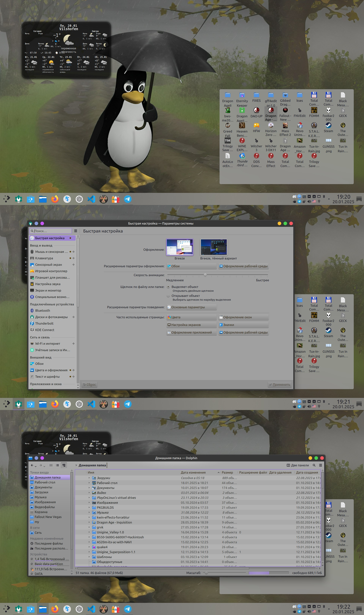Click the free disk space bar in Dolphin

269,573
